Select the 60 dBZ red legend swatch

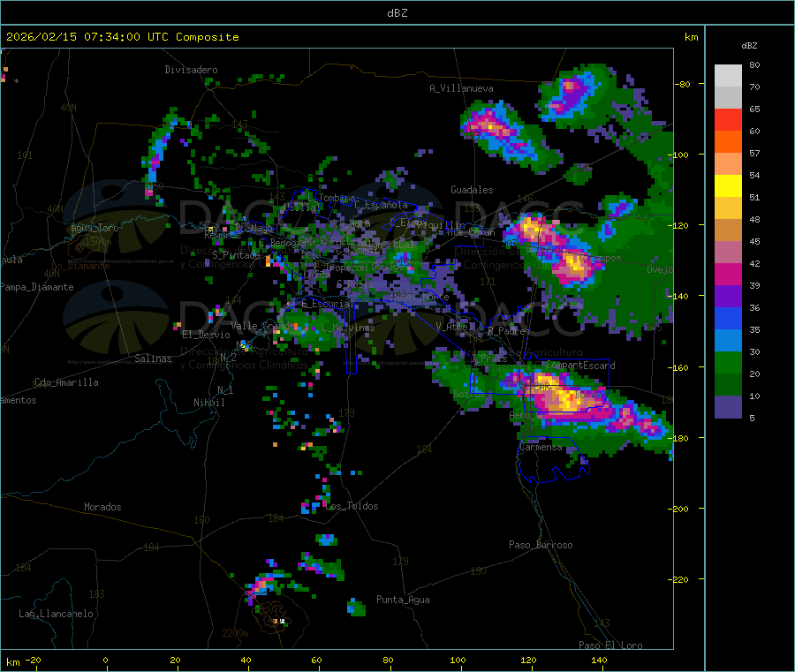728,119
